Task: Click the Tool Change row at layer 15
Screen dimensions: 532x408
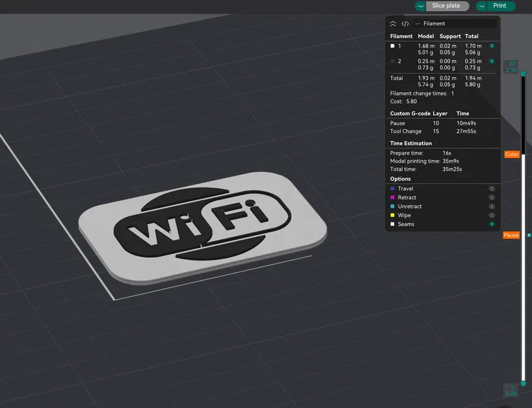Action: (x=442, y=131)
